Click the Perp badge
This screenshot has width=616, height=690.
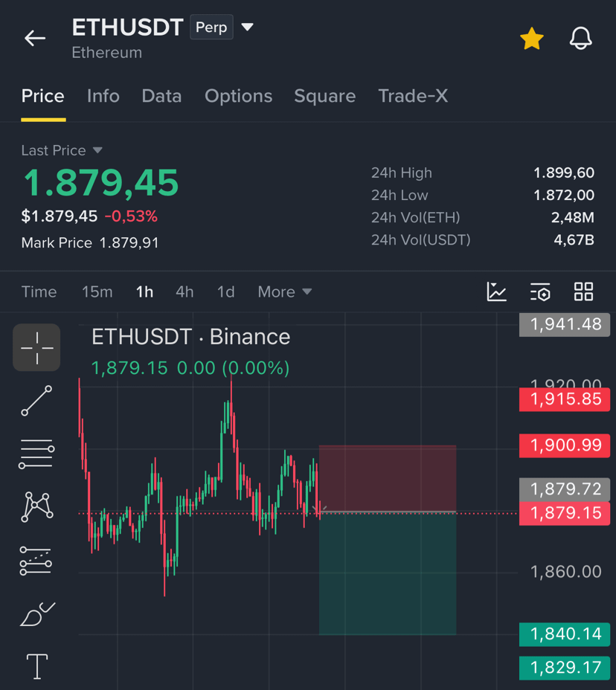point(211,27)
